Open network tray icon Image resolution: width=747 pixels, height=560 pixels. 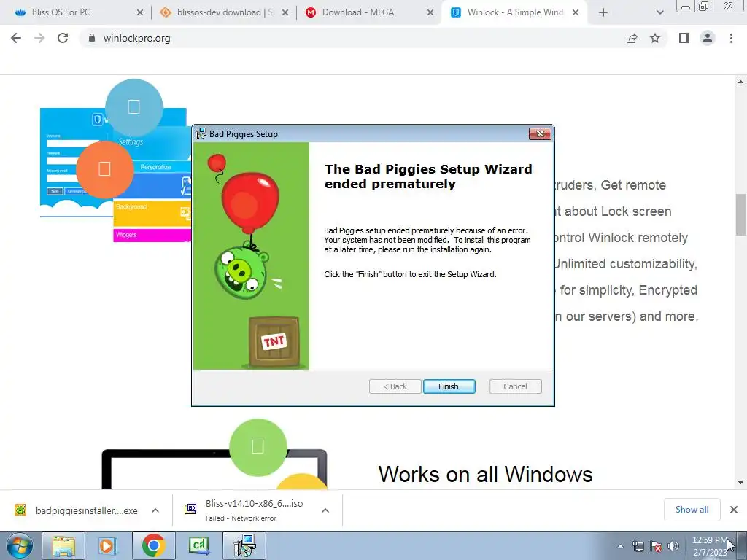pyautogui.click(x=638, y=546)
